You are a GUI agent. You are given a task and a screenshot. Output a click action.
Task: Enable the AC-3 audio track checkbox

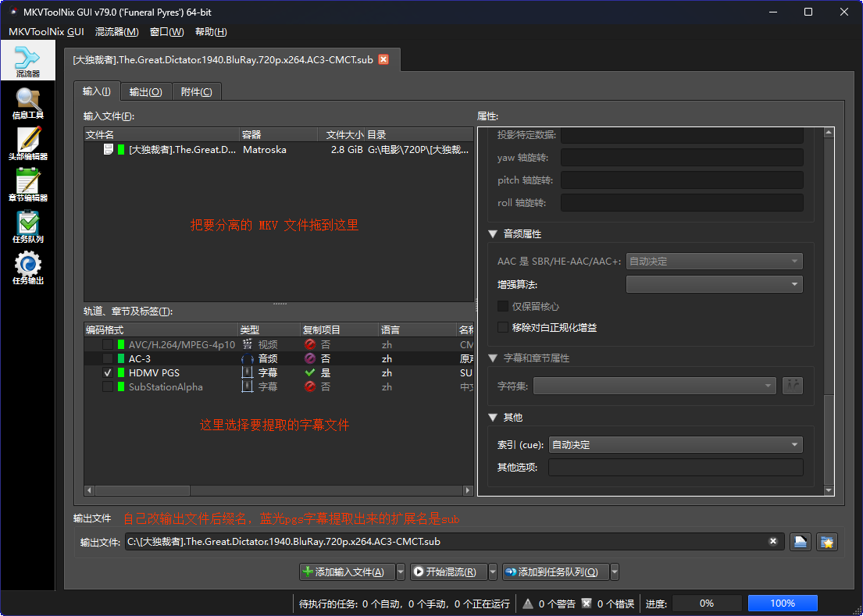107,358
